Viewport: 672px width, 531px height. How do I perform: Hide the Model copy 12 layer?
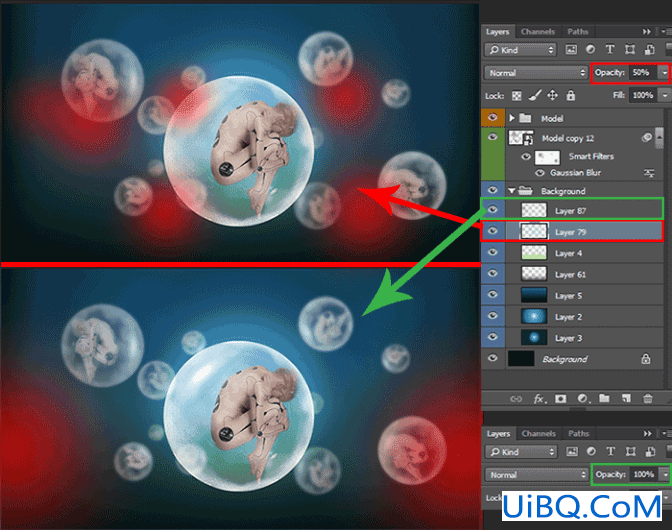pos(493,137)
